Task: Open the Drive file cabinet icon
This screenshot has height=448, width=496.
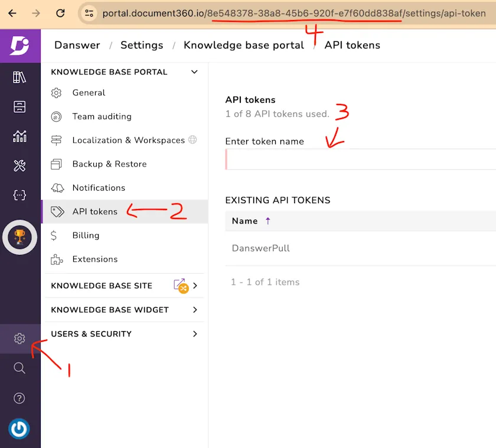Action: [x=19, y=107]
